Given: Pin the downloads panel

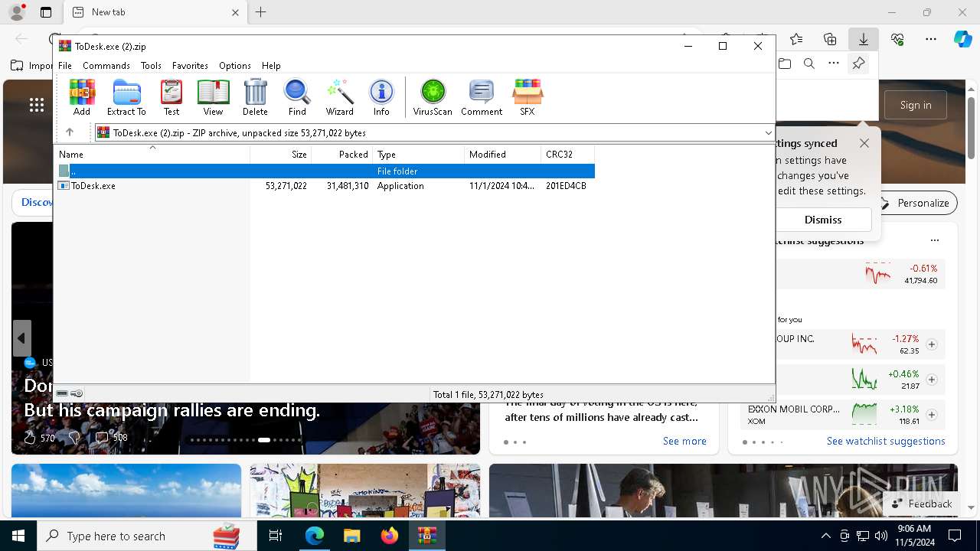Looking at the screenshot, I should [859, 64].
